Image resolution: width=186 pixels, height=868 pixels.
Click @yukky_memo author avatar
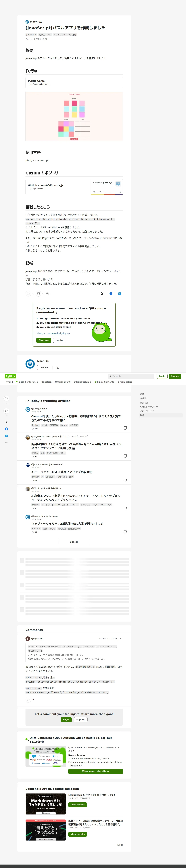28,409
